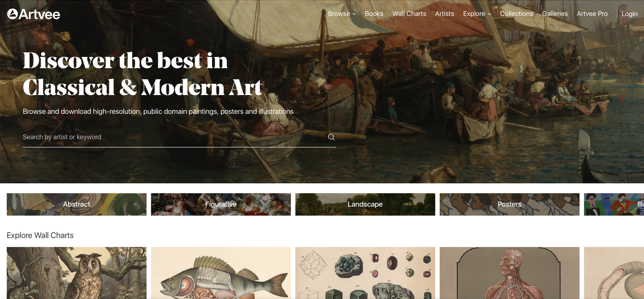644x299 pixels.
Task: Open the Galleries page
Action: [555, 14]
